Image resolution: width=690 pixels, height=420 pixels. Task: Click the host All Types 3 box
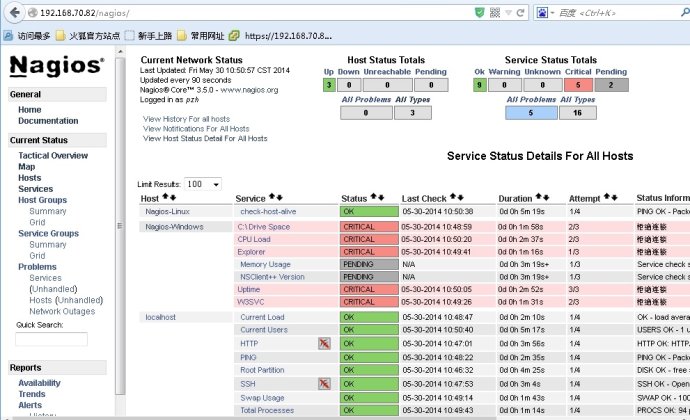(413, 113)
